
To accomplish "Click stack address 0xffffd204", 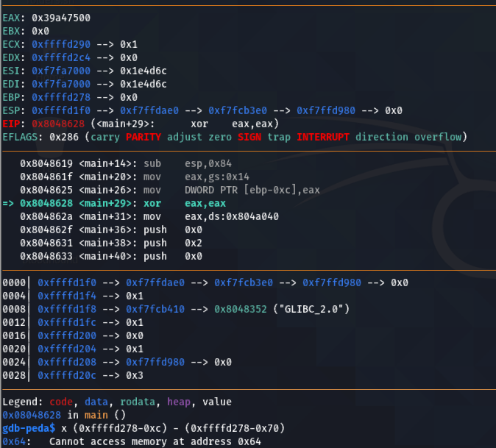I will point(67,349).
